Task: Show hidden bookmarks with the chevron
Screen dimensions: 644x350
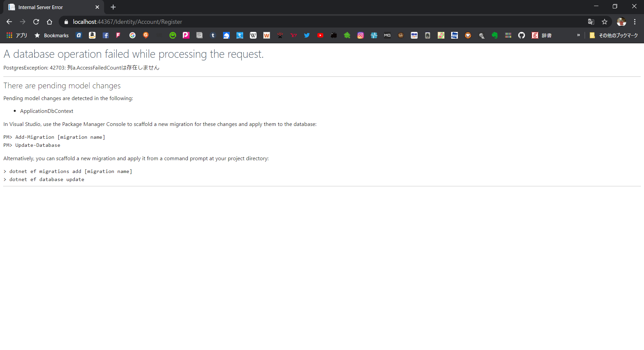Action: [x=579, y=35]
